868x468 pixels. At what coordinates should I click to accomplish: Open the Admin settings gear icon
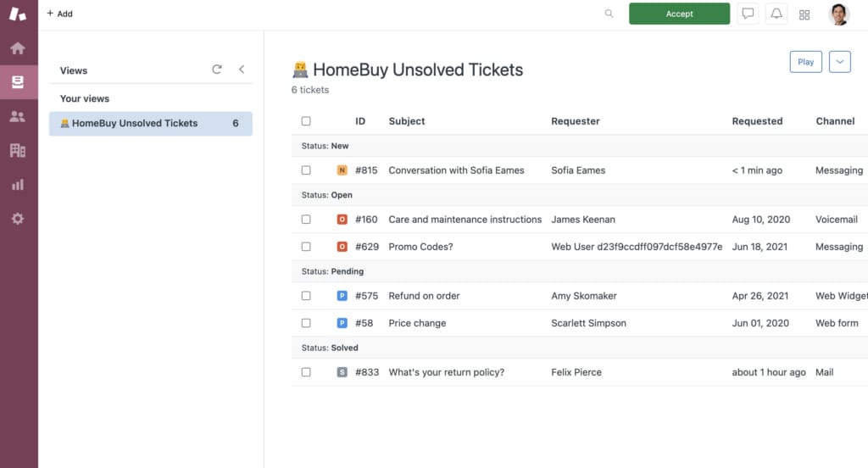tap(18, 219)
